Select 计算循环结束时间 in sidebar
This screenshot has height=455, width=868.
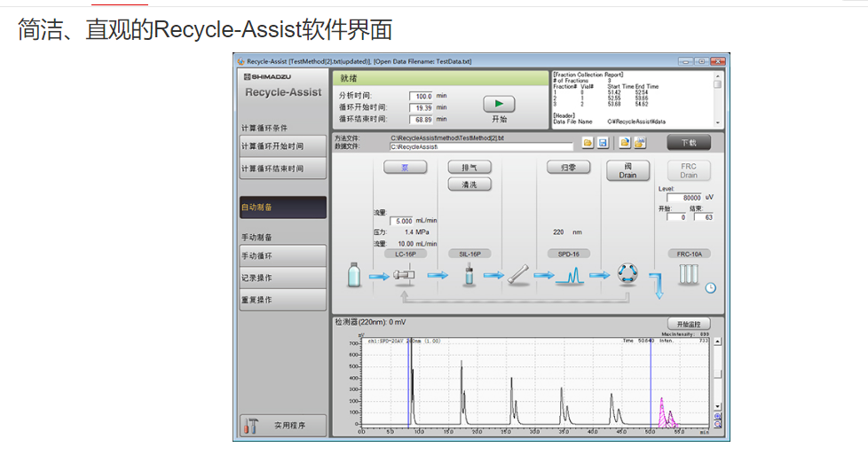tap(283, 169)
